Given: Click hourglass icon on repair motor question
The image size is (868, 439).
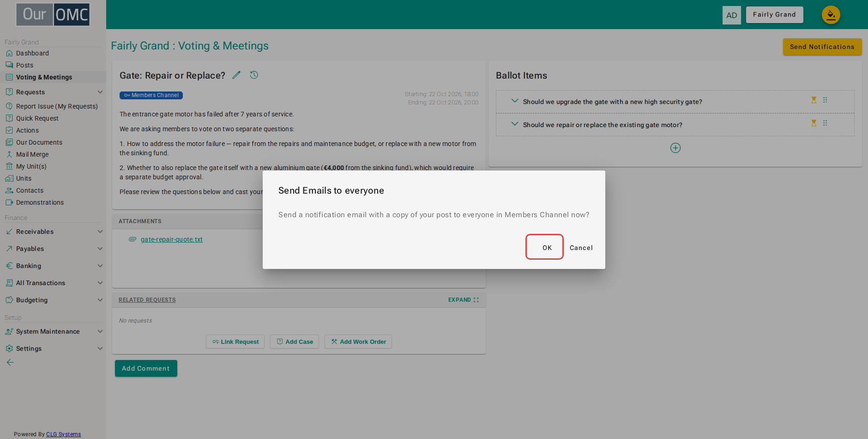Looking at the screenshot, I should pyautogui.click(x=814, y=123).
